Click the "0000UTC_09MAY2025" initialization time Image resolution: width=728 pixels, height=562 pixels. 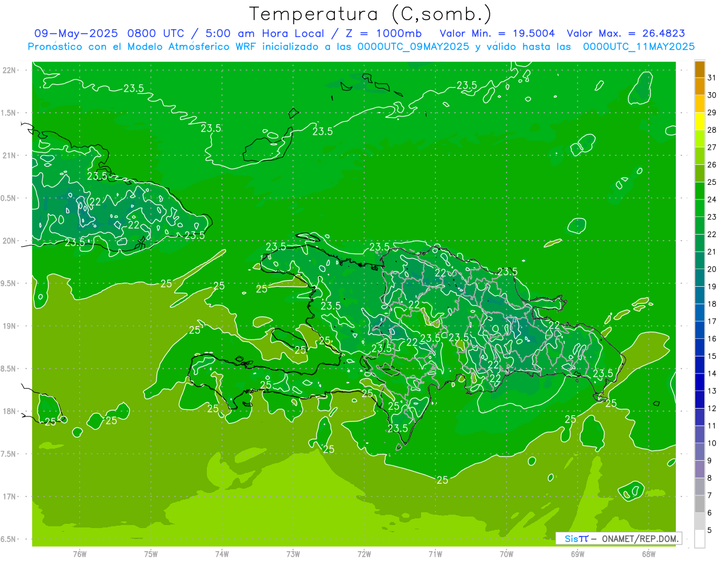(413, 46)
